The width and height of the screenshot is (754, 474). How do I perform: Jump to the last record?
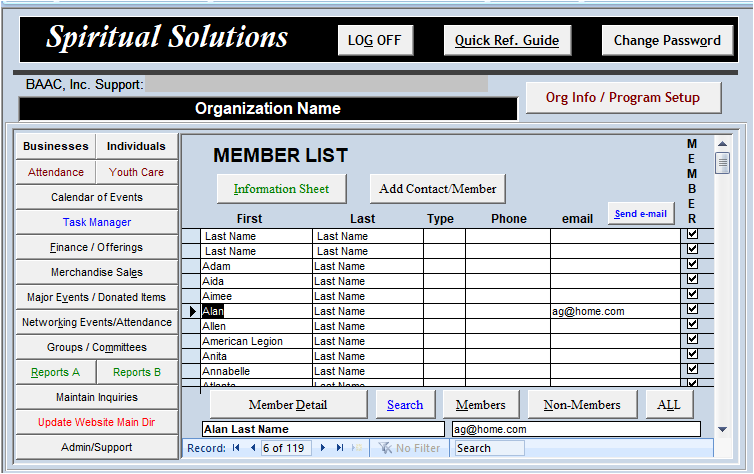point(340,448)
